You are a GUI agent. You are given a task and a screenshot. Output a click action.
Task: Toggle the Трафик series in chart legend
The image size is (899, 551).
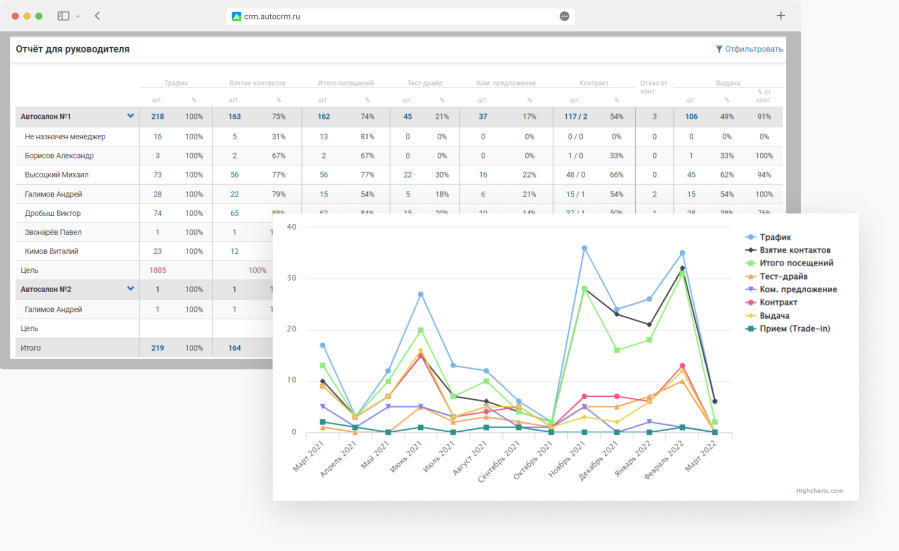point(778,237)
